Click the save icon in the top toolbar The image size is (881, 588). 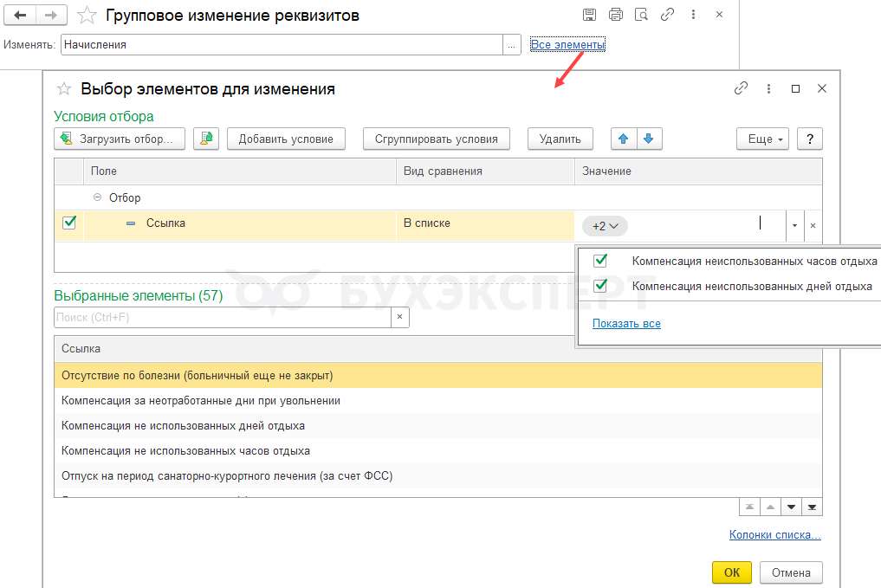pyautogui.click(x=589, y=15)
